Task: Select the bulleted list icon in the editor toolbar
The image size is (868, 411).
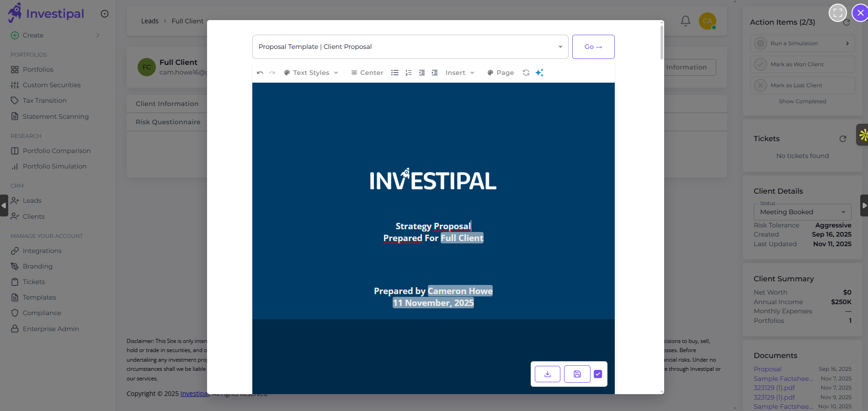Action: (394, 73)
